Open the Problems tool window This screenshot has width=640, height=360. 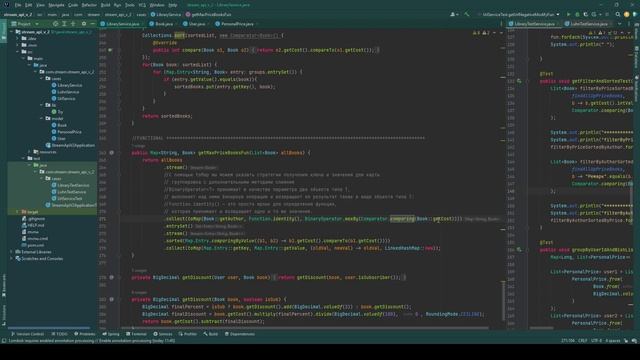tap(84, 334)
